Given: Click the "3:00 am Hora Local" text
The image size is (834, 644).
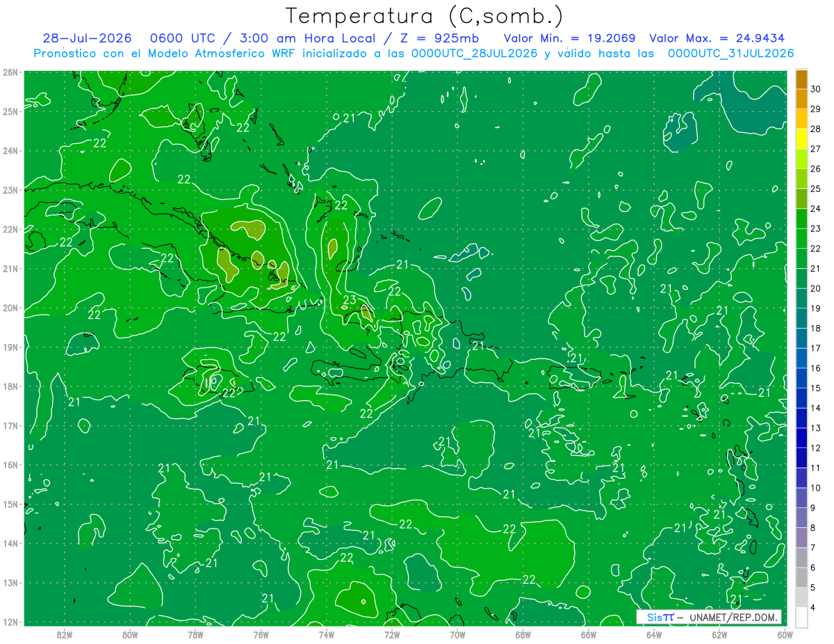Looking at the screenshot, I should (x=306, y=38).
